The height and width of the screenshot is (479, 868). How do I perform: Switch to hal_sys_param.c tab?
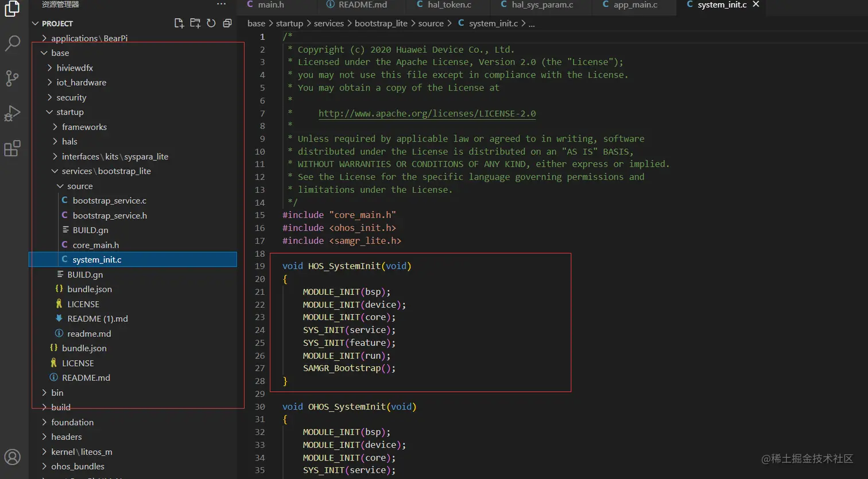point(542,5)
